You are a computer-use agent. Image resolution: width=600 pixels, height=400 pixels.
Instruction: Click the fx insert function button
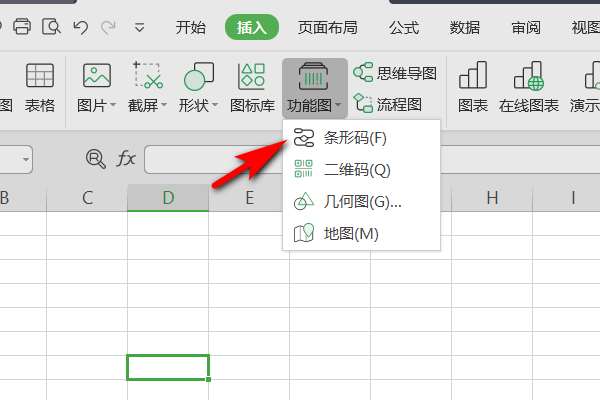click(x=126, y=159)
